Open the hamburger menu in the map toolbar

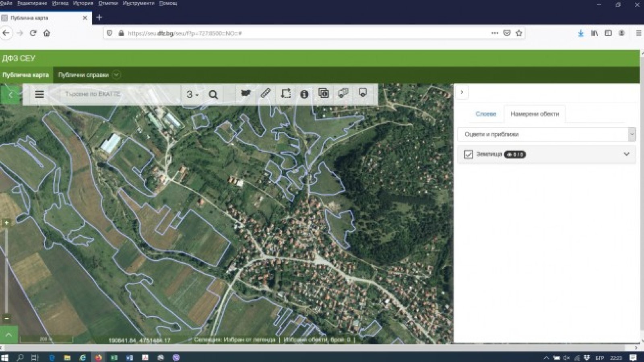click(39, 94)
